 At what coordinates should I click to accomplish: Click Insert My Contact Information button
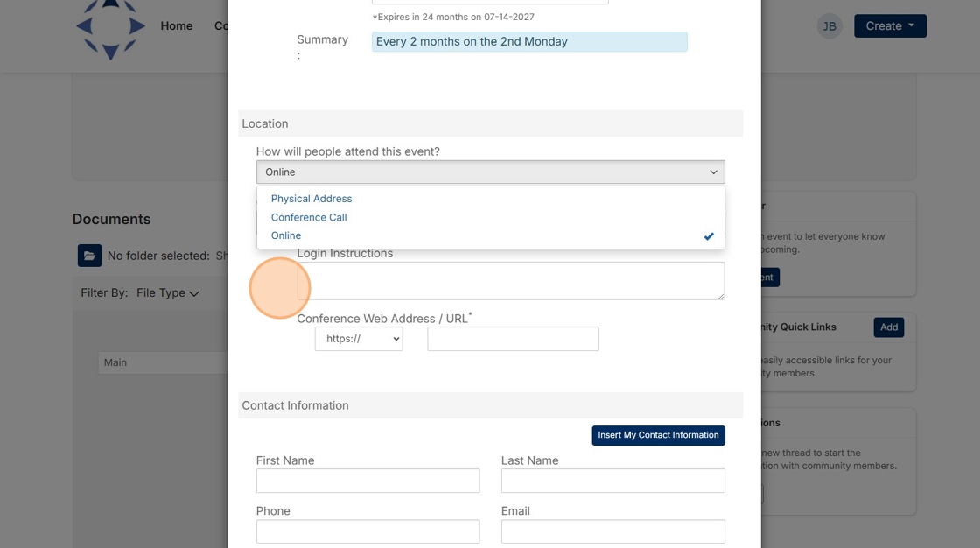658,435
